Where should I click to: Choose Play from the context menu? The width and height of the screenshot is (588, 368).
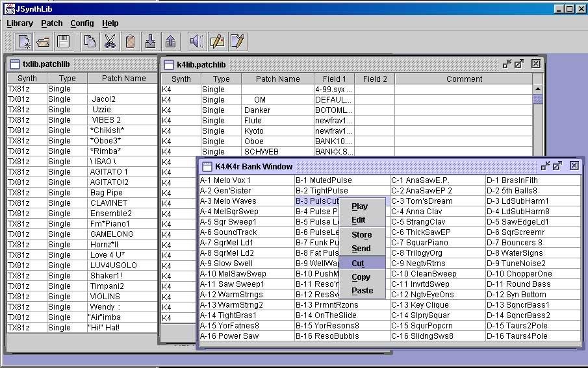(x=362, y=206)
